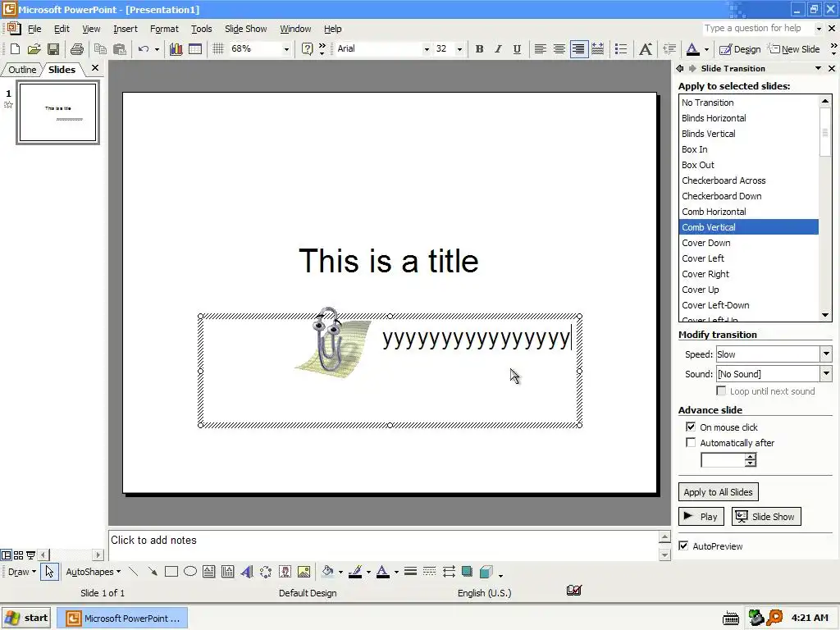
Task: Click the Italic formatting icon
Action: [x=498, y=48]
